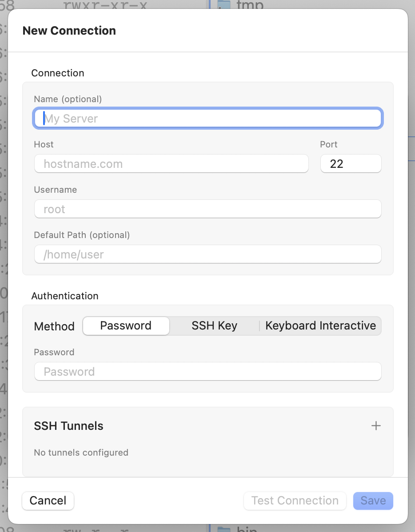The width and height of the screenshot is (415, 532).
Task: Save the new connection
Action: [373, 501]
